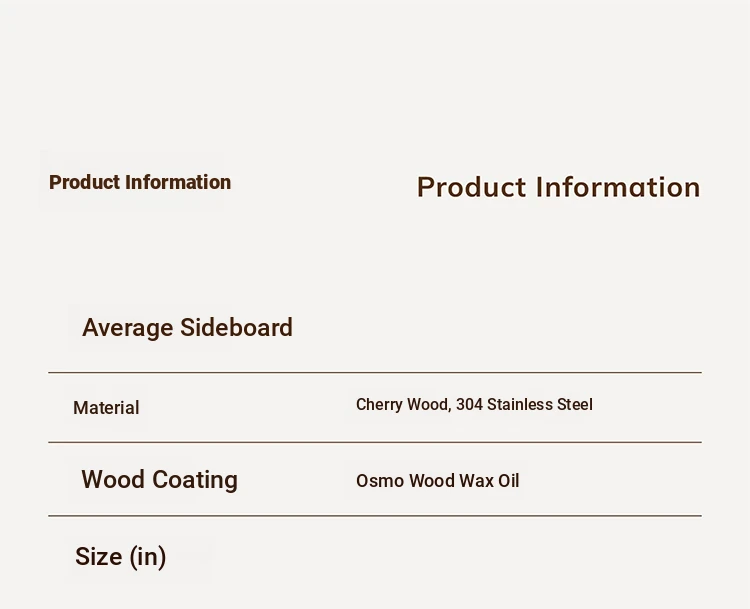Click the word "Average" in the section title
This screenshot has width=750, height=609.
click(128, 328)
